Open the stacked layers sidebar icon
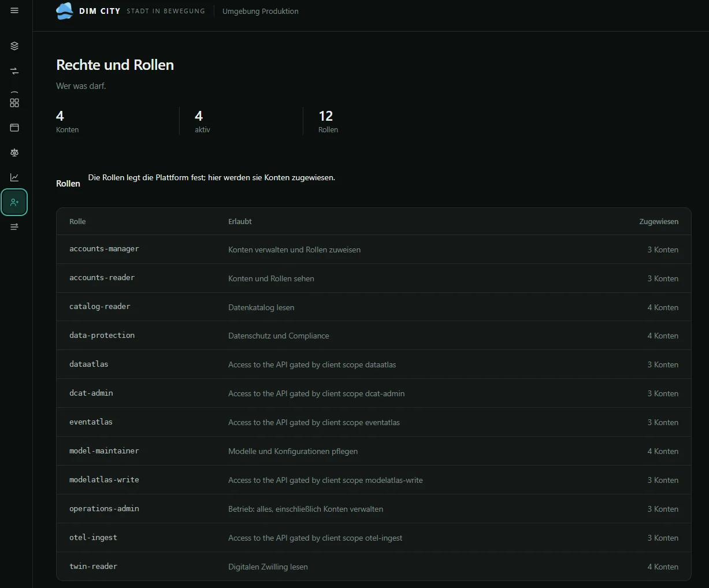The height and width of the screenshot is (588, 709). 14,46
